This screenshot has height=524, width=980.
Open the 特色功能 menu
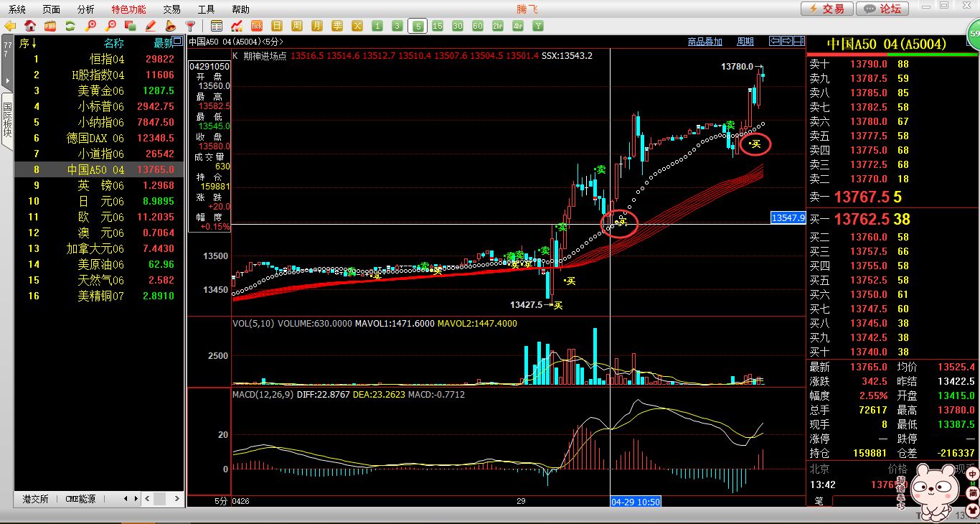[x=128, y=9]
